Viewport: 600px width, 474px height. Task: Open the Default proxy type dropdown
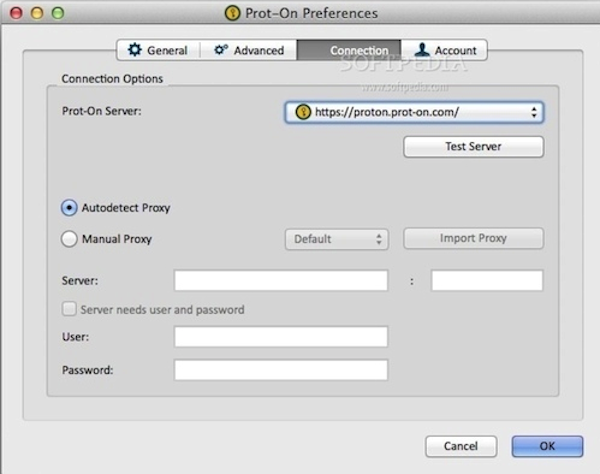pos(337,239)
